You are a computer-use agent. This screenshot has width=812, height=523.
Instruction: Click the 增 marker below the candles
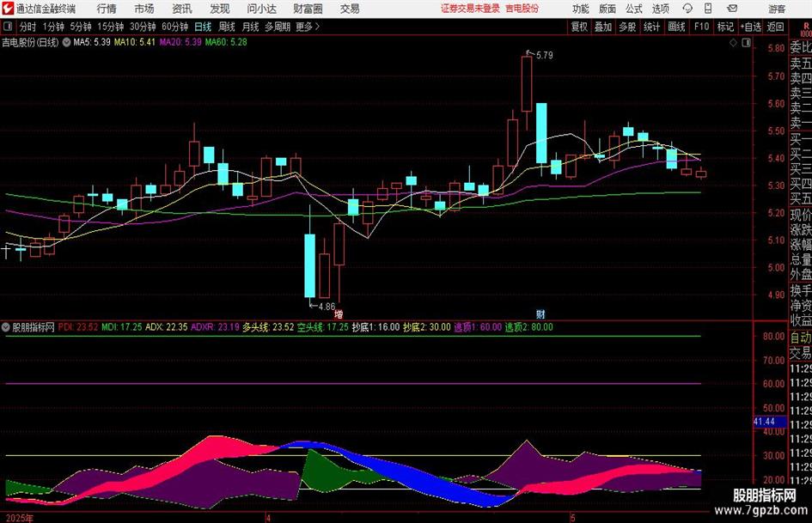pyautogui.click(x=339, y=313)
